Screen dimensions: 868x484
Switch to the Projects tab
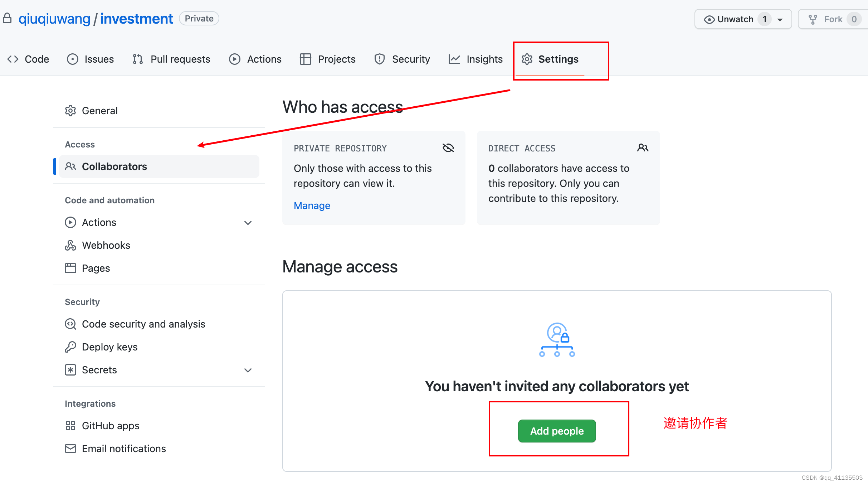coord(328,59)
